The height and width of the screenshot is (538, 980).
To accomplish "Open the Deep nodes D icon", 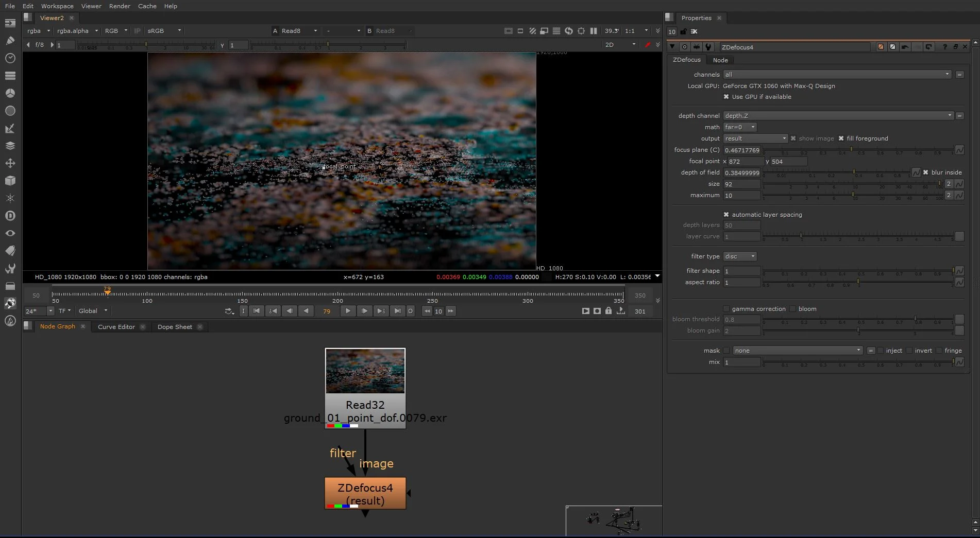I will coord(10,216).
